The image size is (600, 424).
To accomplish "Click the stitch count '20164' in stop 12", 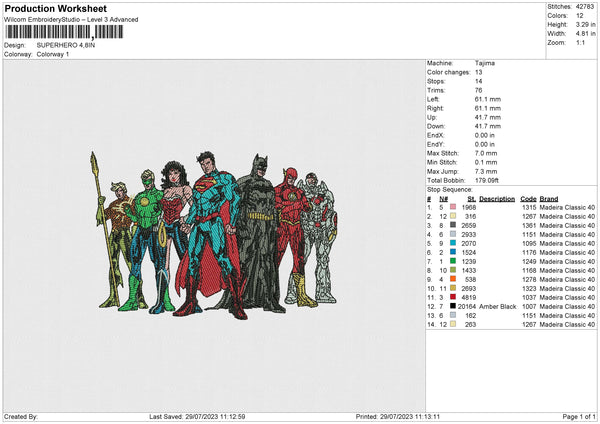I will [467, 306].
